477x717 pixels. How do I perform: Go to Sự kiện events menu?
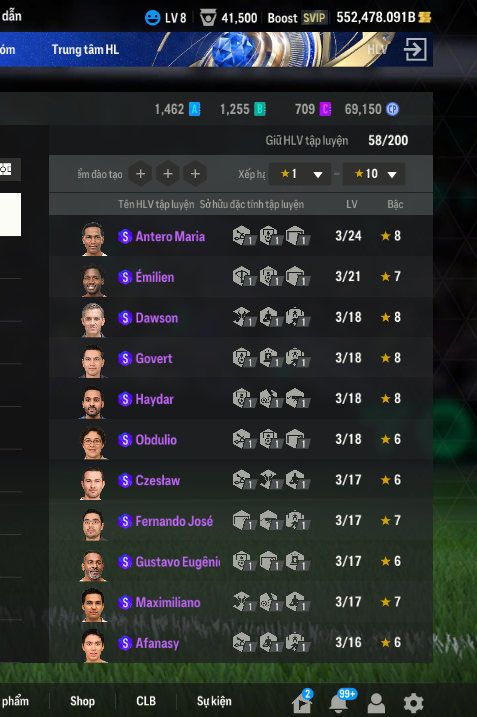click(x=214, y=701)
